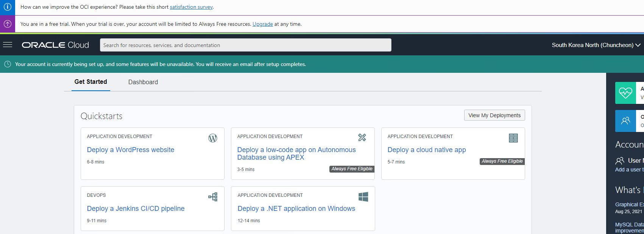Image resolution: width=644 pixels, height=234 pixels.
Task: Click the APEX low-code tools icon
Action: point(362,137)
